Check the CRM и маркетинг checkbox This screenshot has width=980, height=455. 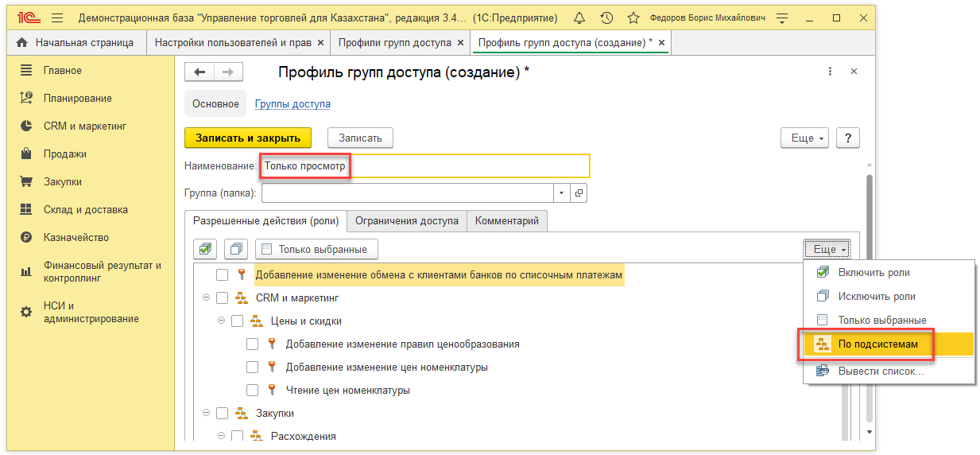(x=223, y=298)
